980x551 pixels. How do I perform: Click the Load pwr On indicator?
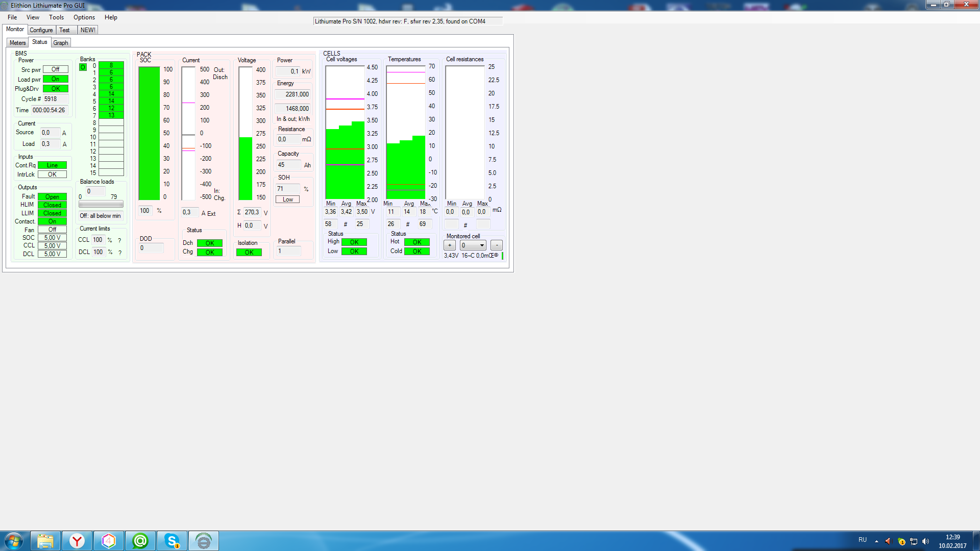click(x=56, y=79)
